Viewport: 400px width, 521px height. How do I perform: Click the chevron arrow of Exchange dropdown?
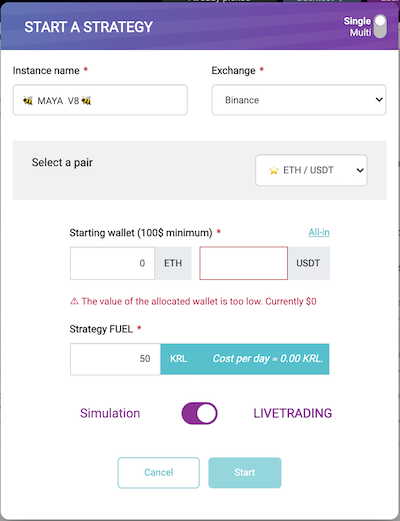[379, 100]
